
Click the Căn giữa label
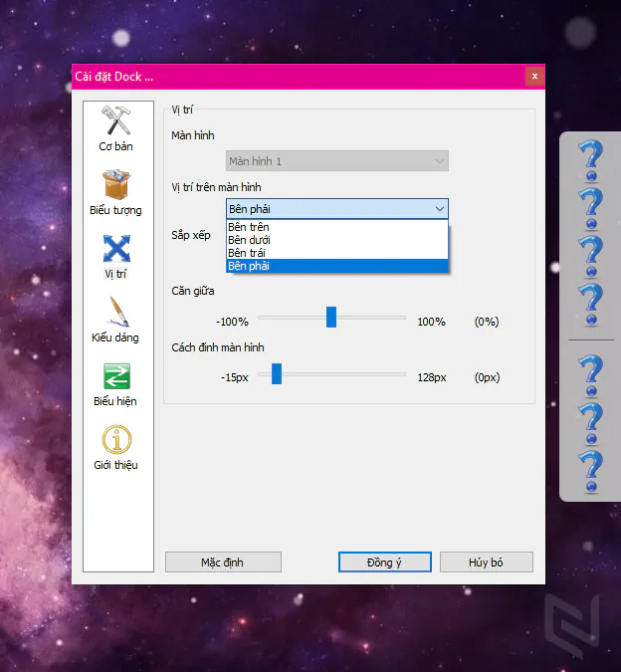(193, 291)
